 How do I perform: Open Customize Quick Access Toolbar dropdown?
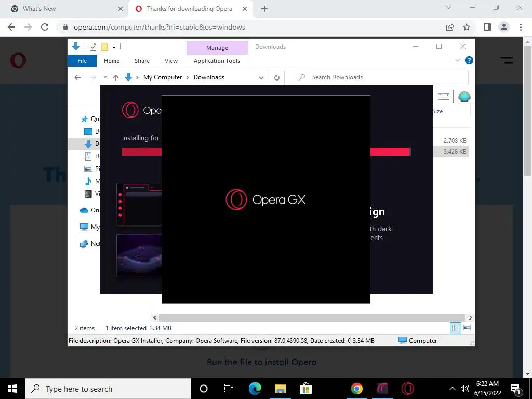(x=114, y=47)
